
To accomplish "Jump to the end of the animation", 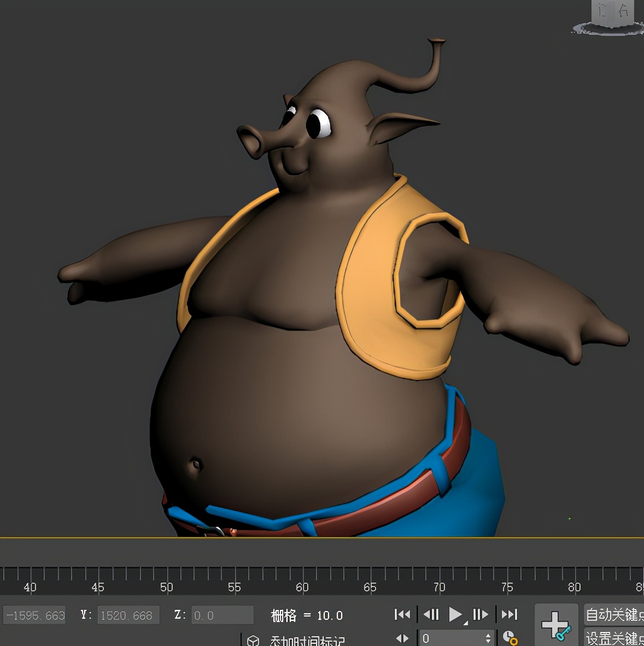I will [x=509, y=614].
